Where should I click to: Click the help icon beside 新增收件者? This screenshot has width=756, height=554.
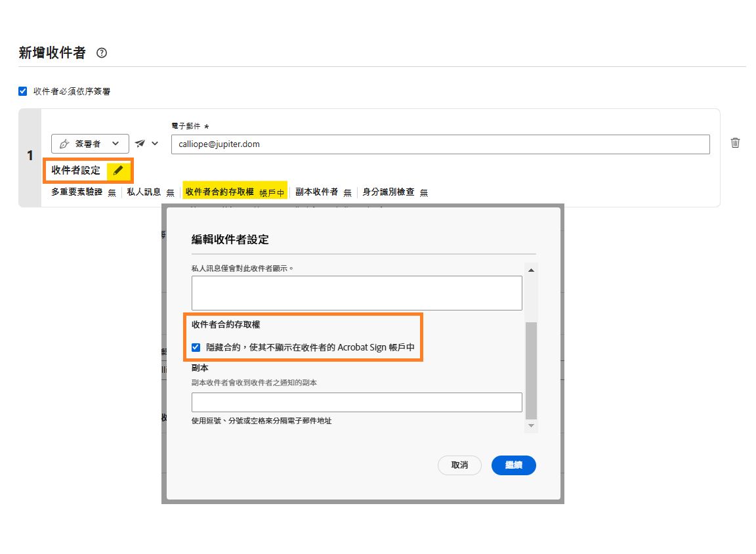[102, 53]
